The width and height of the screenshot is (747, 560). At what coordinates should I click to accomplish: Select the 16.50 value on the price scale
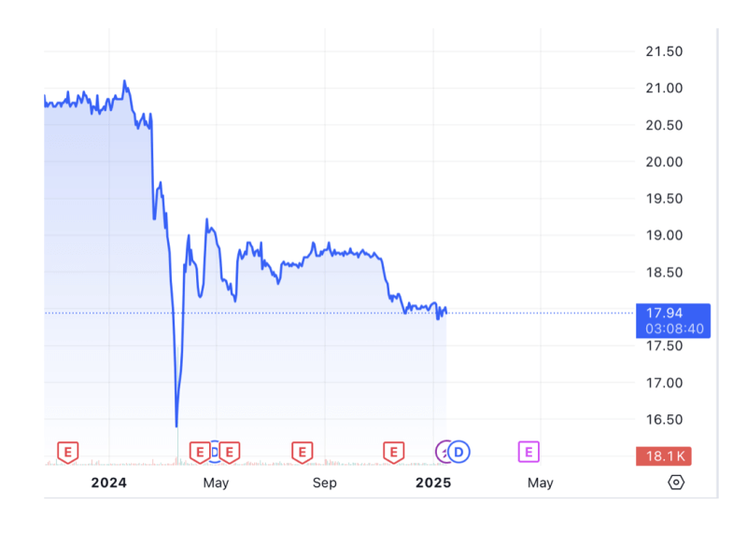click(x=664, y=419)
